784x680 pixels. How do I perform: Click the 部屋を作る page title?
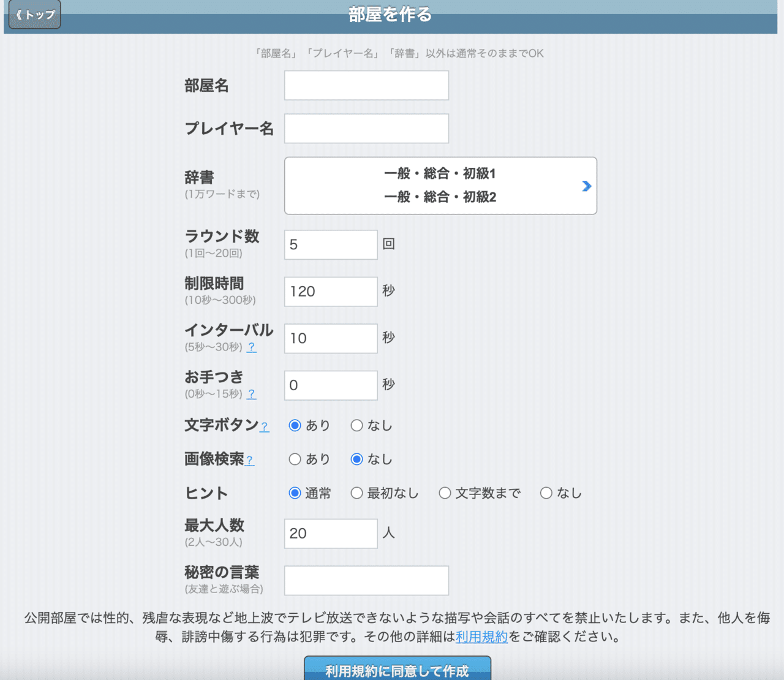(391, 14)
